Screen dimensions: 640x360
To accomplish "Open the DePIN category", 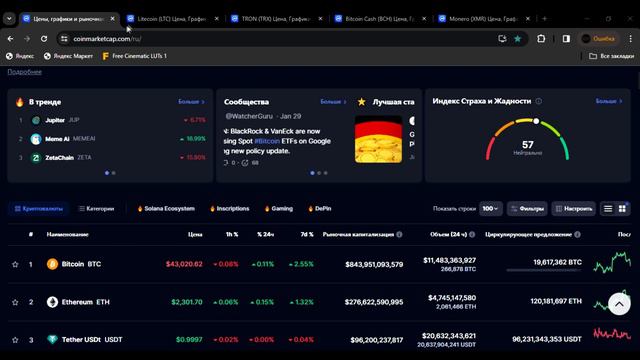I will tap(320, 209).
